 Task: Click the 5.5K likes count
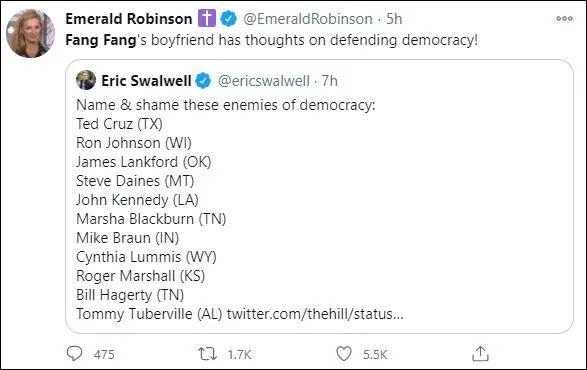point(375,354)
